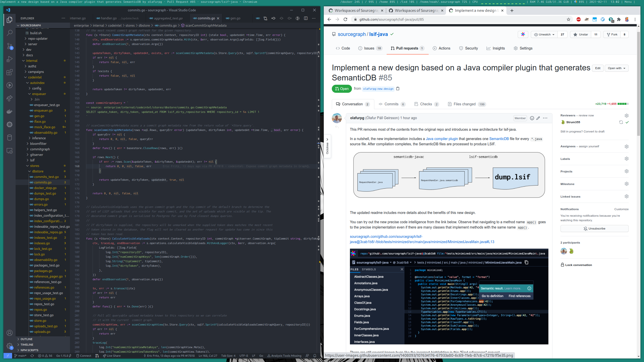Screen dimensions: 644x362
Task: Open Manage gear in VS Code activity bar
Action: pos(10,346)
